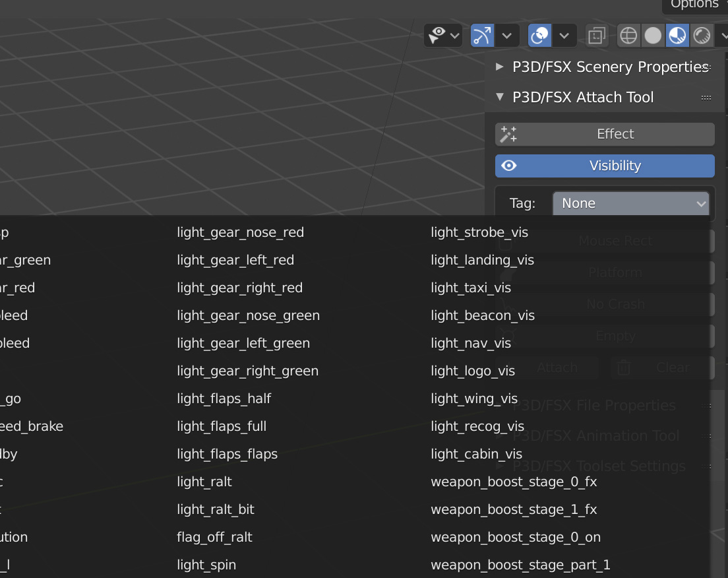The width and height of the screenshot is (728, 578).
Task: Select the light_beacon_vis visibility option
Action: point(483,315)
